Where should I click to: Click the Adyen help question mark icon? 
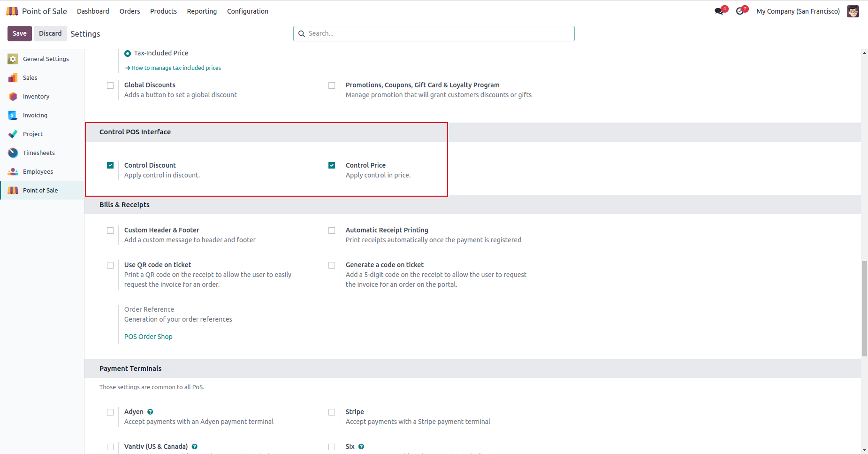point(150,412)
